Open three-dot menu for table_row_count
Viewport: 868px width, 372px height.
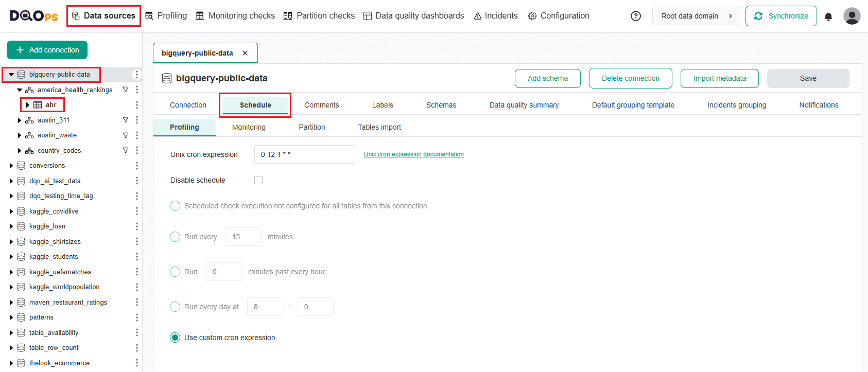point(137,348)
